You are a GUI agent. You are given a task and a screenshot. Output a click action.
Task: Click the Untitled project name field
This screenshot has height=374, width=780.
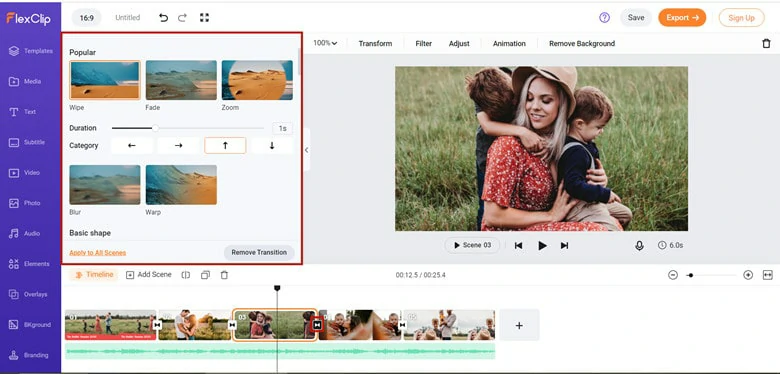(128, 17)
